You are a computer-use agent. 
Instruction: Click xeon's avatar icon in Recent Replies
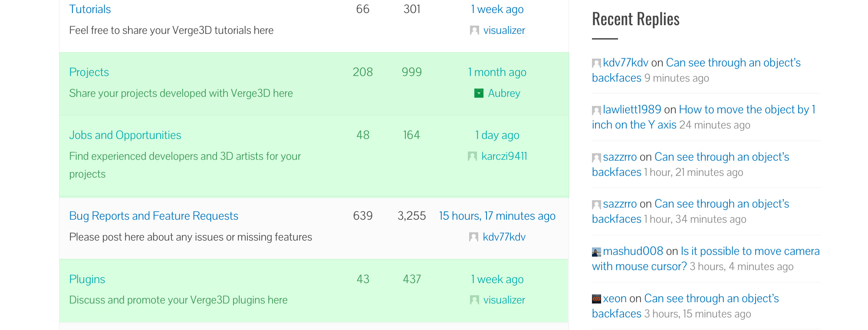[596, 299]
